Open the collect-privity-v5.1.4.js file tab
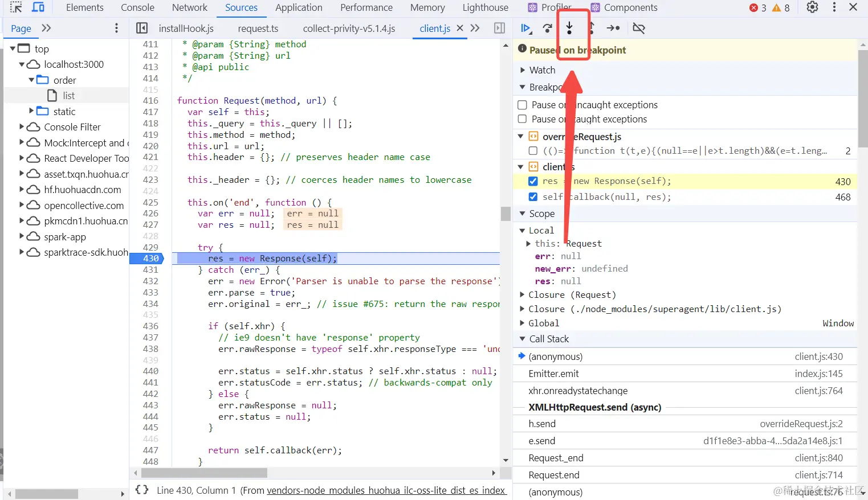The height and width of the screenshot is (500, 868). [349, 28]
